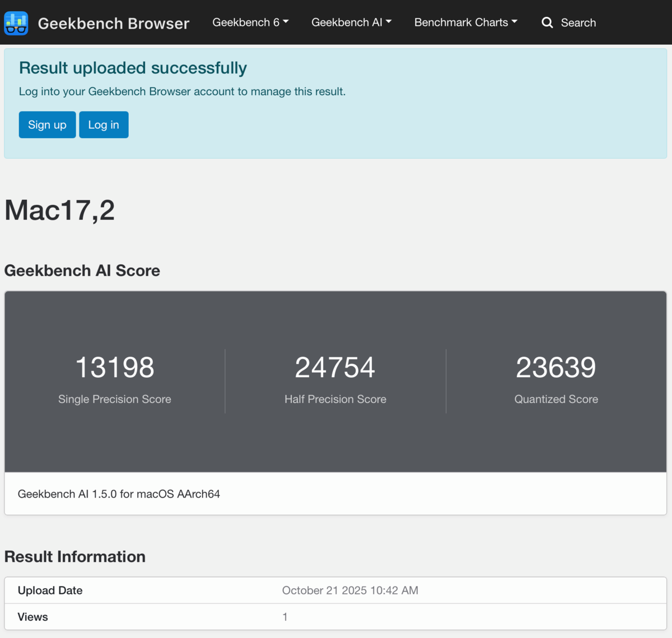Click the Views row showing 1
672x638 pixels.
pos(285,617)
